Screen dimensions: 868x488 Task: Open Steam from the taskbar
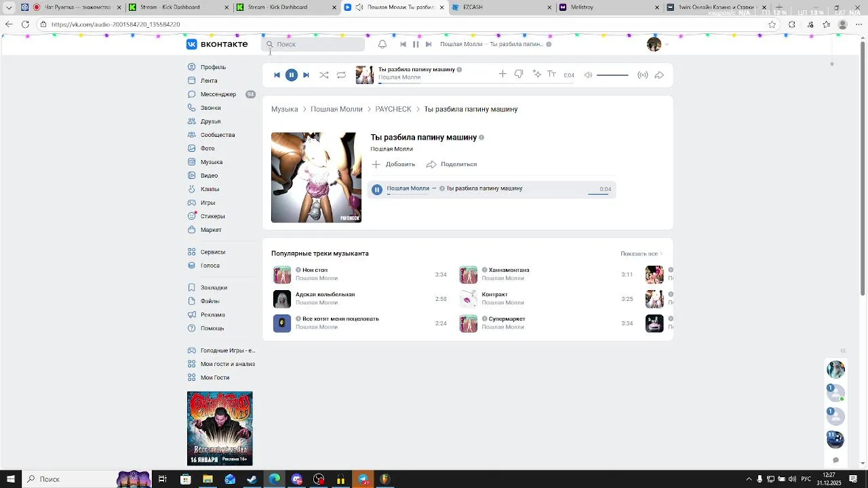[252, 479]
